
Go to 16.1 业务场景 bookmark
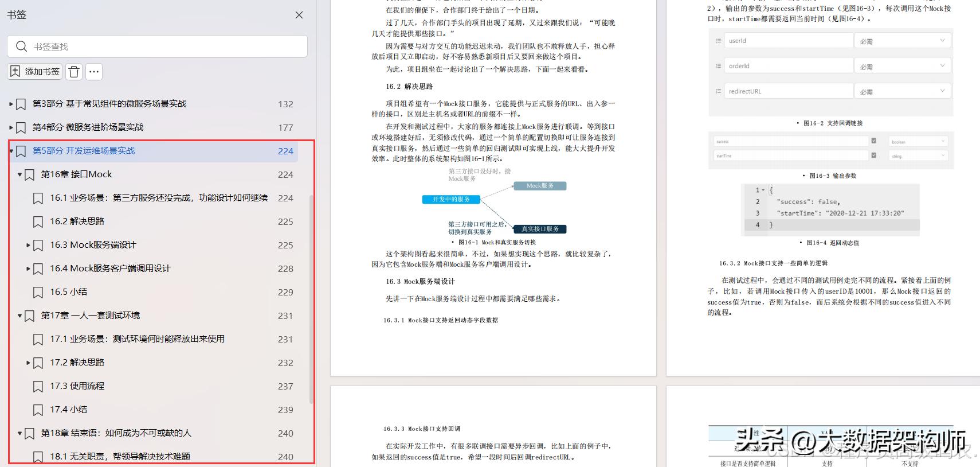159,198
